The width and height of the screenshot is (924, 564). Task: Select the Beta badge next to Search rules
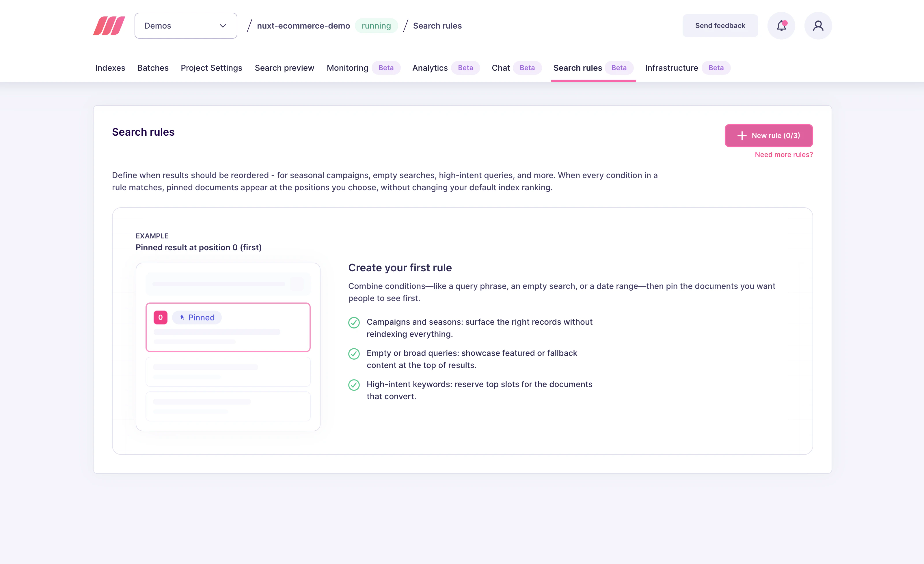(x=619, y=68)
